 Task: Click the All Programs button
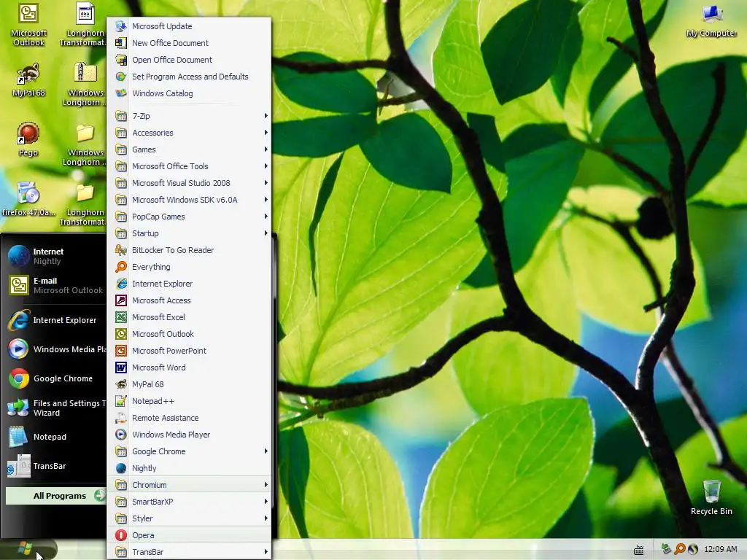55,496
